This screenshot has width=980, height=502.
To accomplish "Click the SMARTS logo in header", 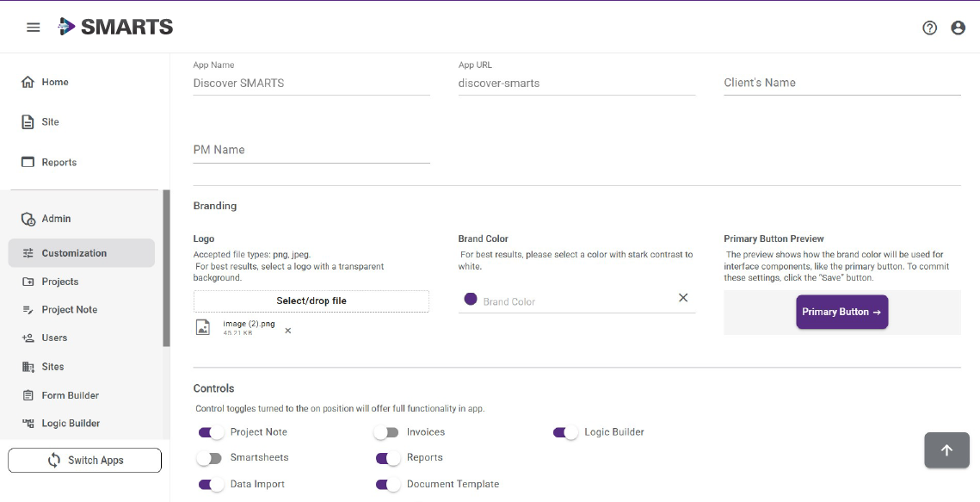I will pyautogui.click(x=115, y=27).
